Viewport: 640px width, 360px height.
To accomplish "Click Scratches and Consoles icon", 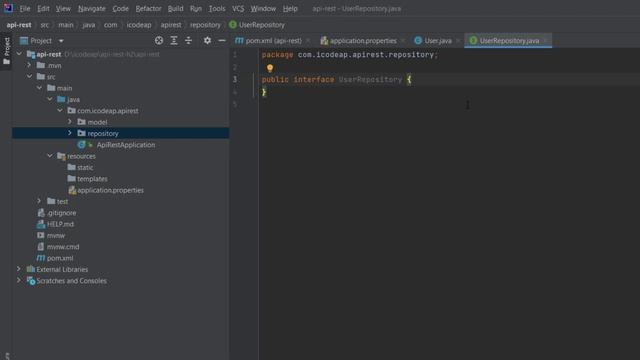I will pyautogui.click(x=31, y=281).
